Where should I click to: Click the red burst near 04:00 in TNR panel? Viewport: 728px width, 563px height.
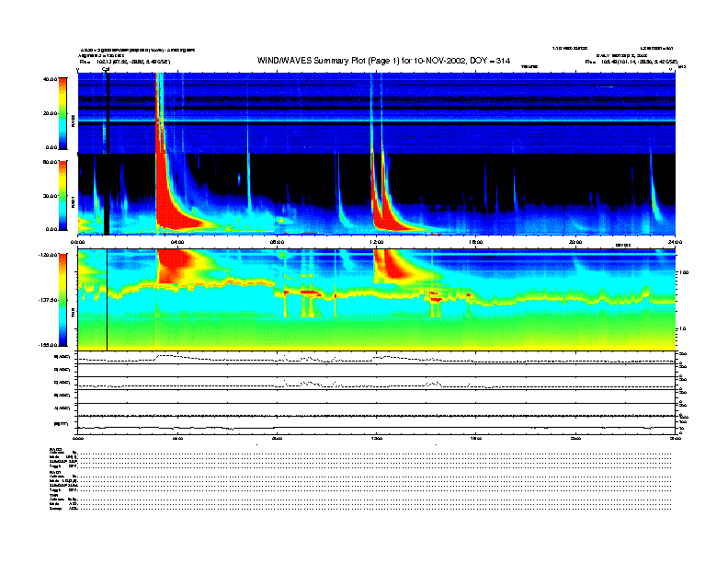click(x=174, y=266)
